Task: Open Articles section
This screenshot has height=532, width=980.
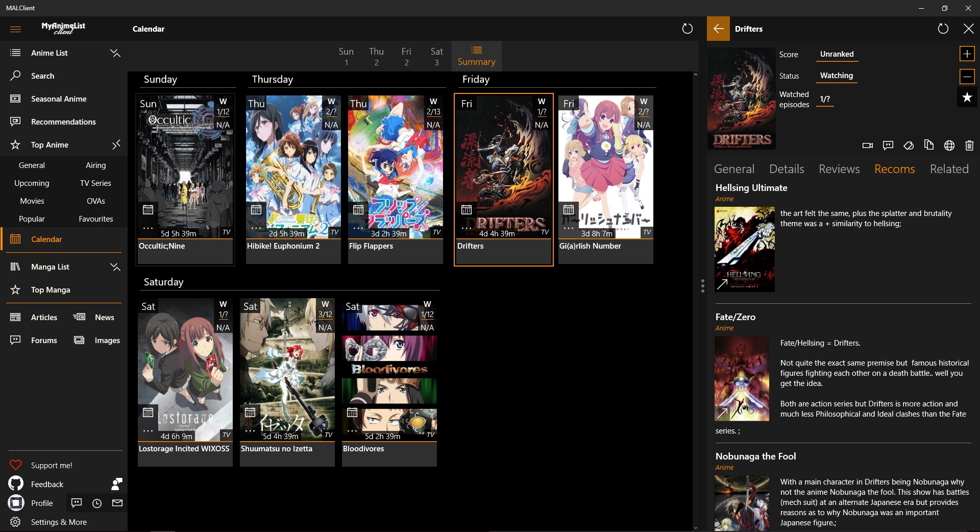Action: [34, 317]
